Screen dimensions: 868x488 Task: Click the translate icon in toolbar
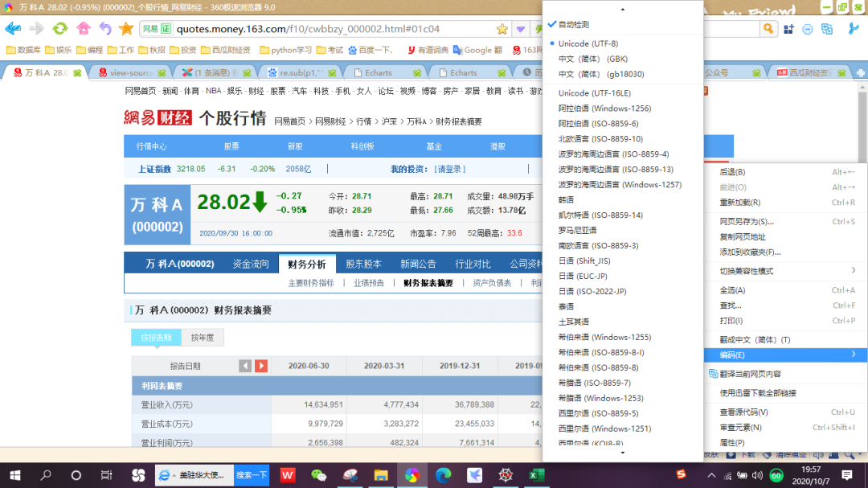click(x=826, y=29)
